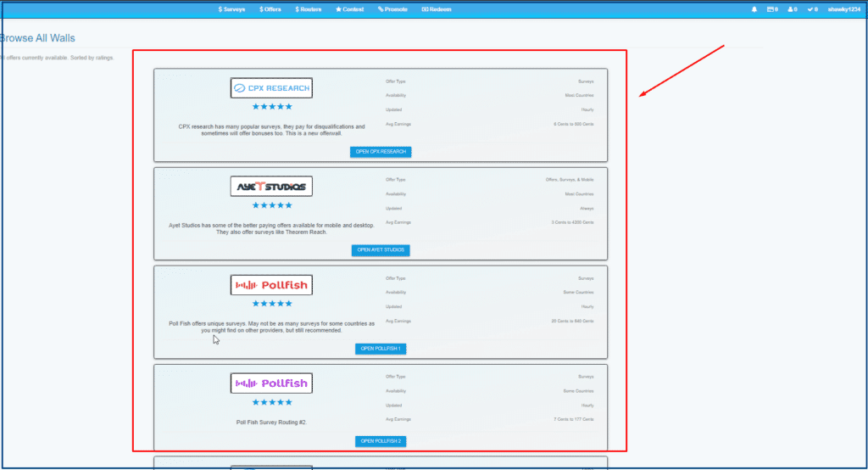Click the Ayet Studios logo
Image resolution: width=868 pixels, height=470 pixels.
[271, 186]
